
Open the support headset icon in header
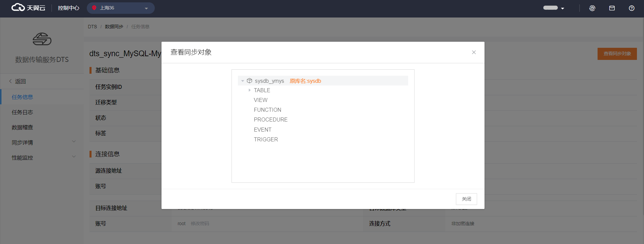click(592, 8)
